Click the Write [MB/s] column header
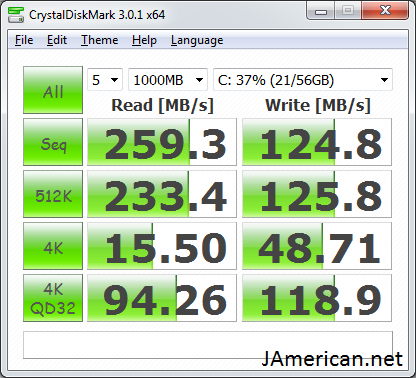 coord(318,105)
